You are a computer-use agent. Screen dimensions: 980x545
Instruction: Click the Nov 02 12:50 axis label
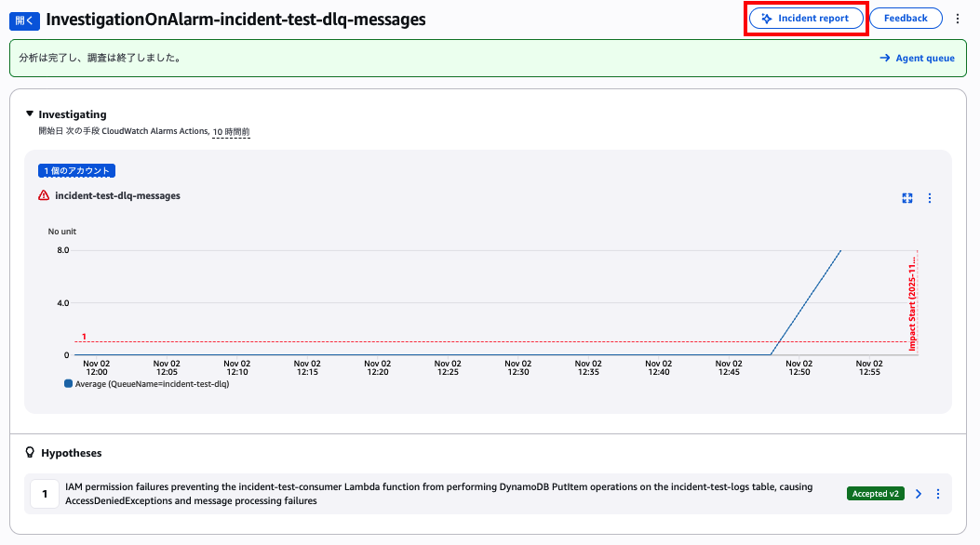coord(799,367)
